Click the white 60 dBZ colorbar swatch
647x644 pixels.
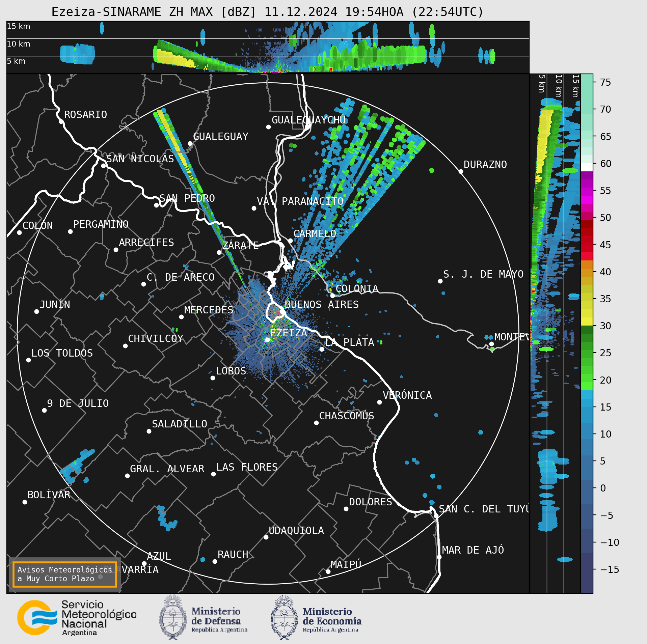point(587,167)
